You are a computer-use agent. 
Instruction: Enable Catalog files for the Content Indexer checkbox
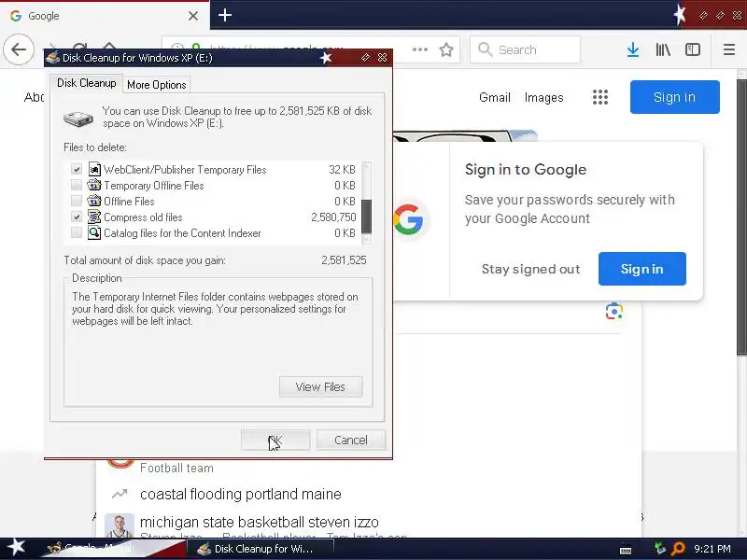coord(77,232)
